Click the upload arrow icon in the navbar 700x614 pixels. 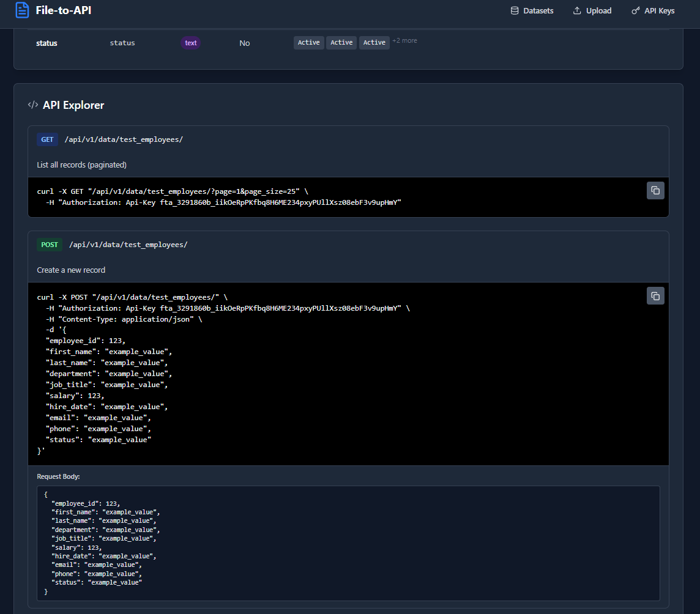pyautogui.click(x=576, y=10)
